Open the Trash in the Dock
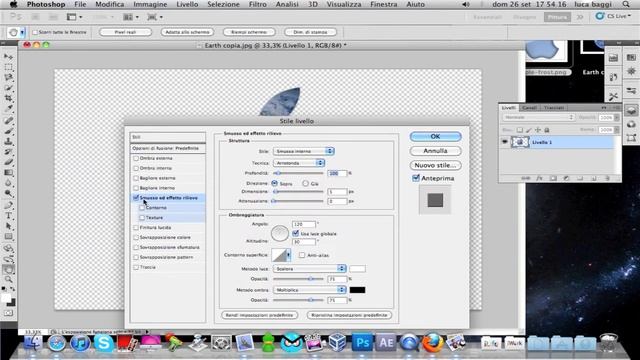This screenshot has width=640, height=360. point(609,342)
